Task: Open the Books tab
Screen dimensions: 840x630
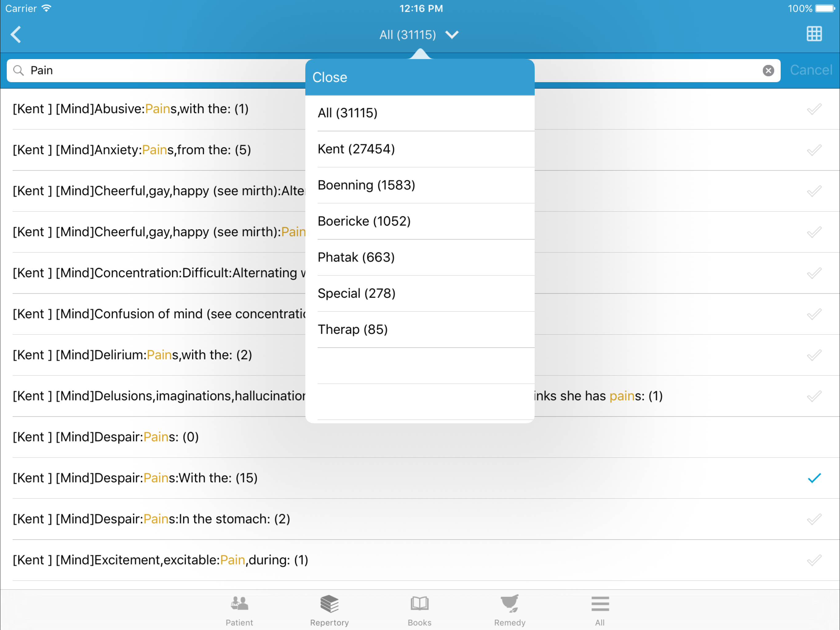Action: pos(419,611)
